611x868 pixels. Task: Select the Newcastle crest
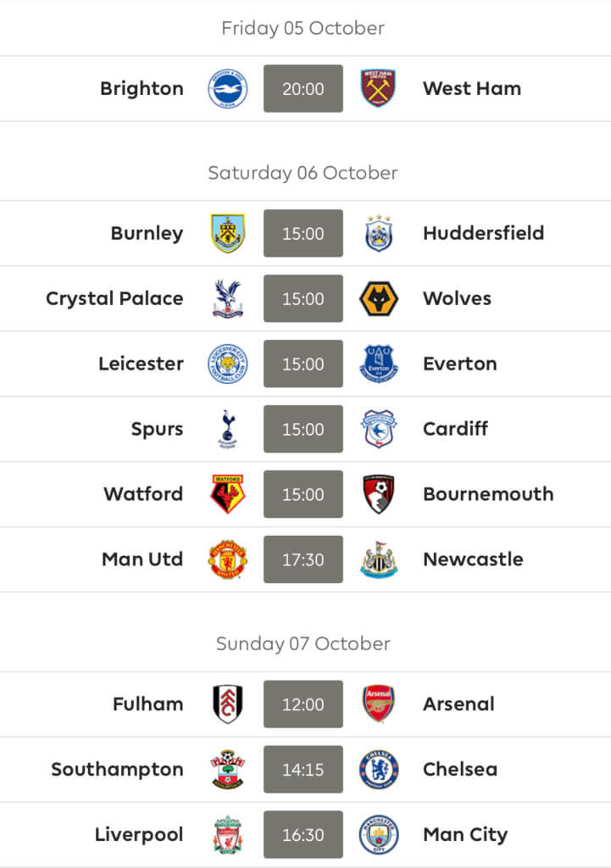[379, 559]
